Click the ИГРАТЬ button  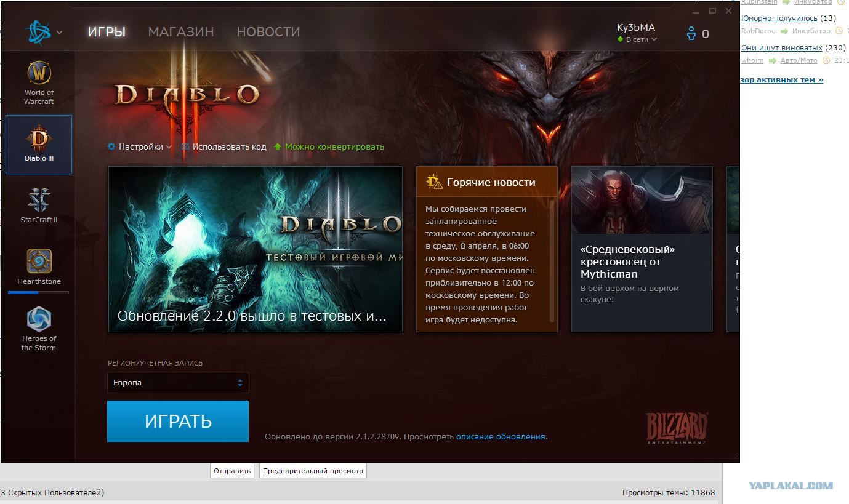(178, 422)
